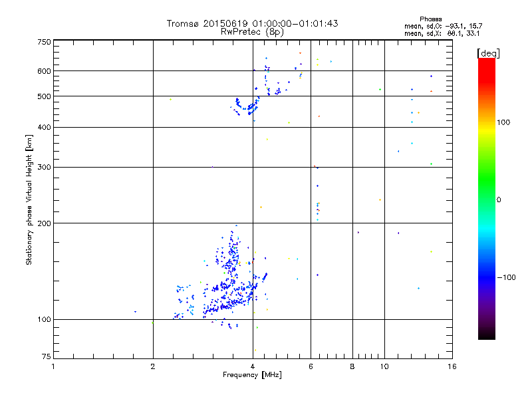Click the '100' height tick label
This screenshot has width=532, height=399.
(x=44, y=319)
